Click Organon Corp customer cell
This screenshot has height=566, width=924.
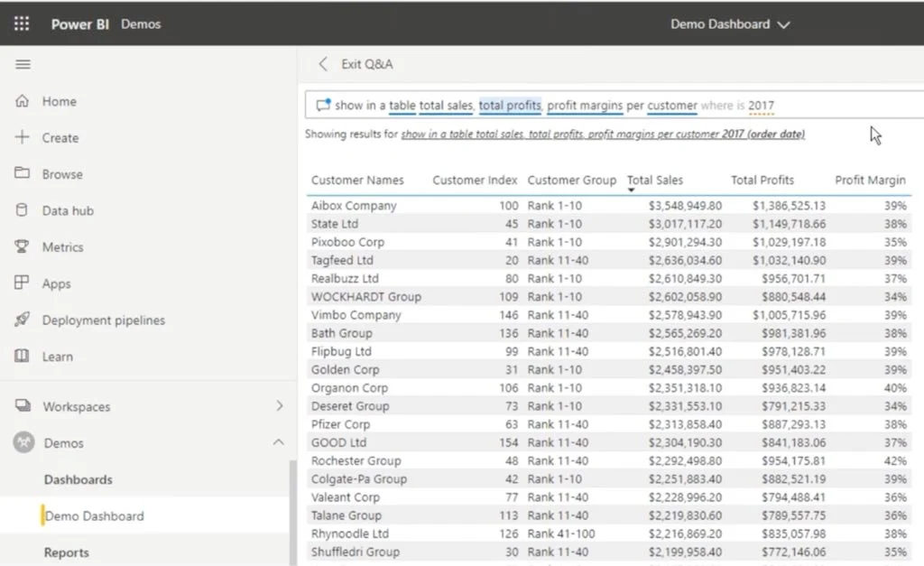coord(349,388)
